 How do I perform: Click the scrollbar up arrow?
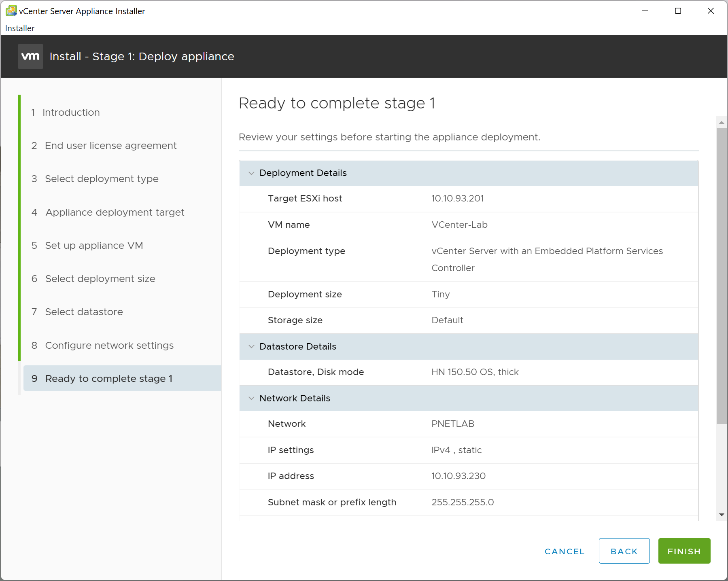point(722,122)
